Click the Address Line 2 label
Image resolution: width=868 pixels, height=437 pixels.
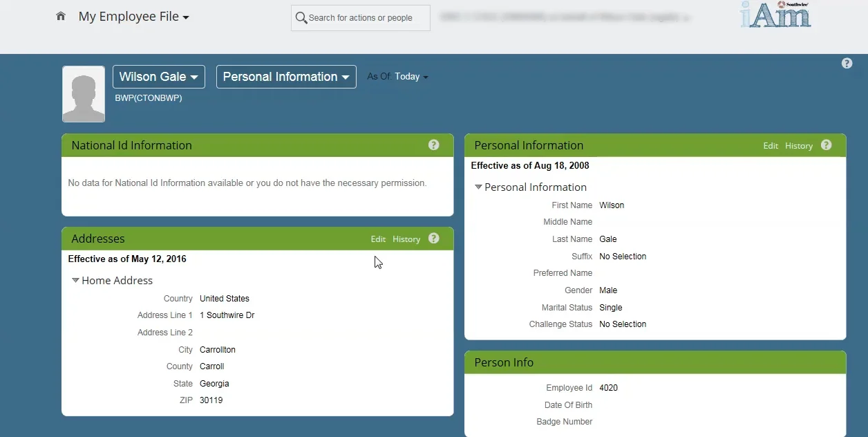(165, 333)
